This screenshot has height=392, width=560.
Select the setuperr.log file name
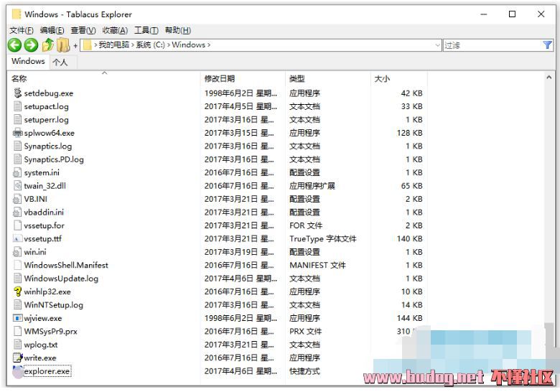[47, 120]
